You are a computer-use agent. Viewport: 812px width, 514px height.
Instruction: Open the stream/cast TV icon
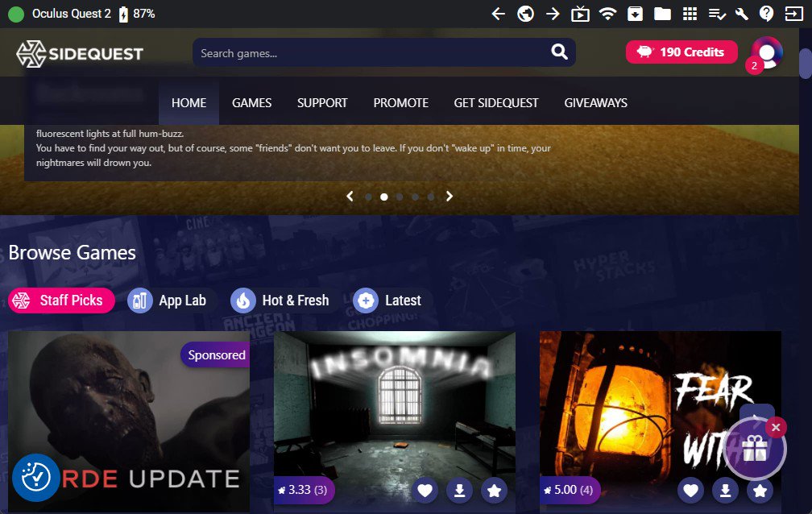pos(580,14)
